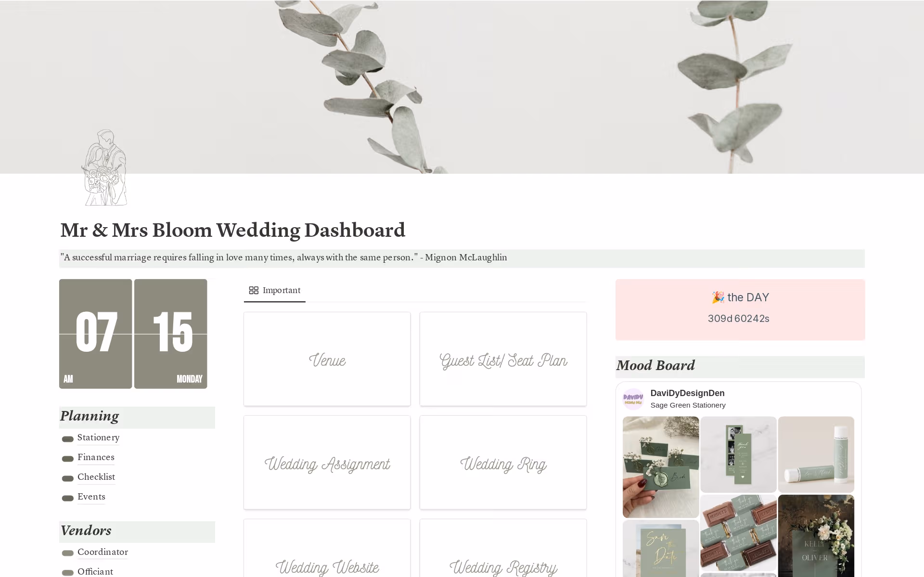Open the Venue gallery card
This screenshot has height=577, width=924.
coord(327,359)
